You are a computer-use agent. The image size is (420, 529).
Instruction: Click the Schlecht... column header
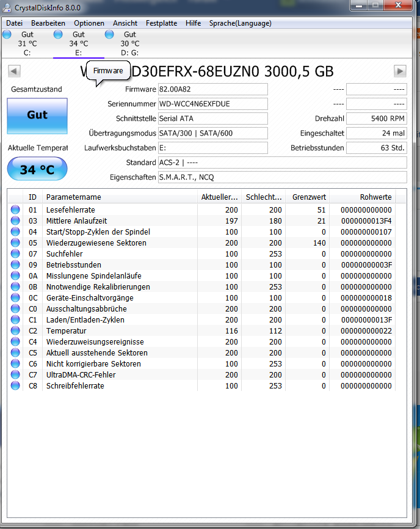(264, 197)
